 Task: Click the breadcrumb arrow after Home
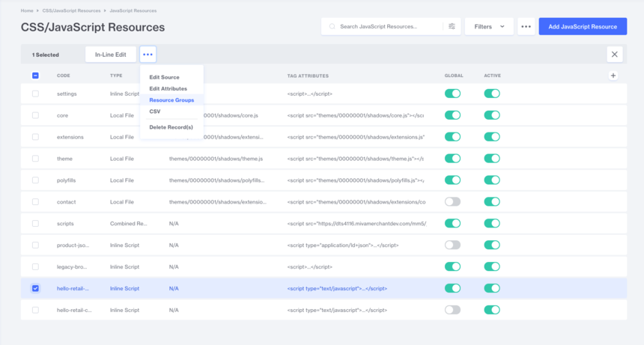coord(37,11)
